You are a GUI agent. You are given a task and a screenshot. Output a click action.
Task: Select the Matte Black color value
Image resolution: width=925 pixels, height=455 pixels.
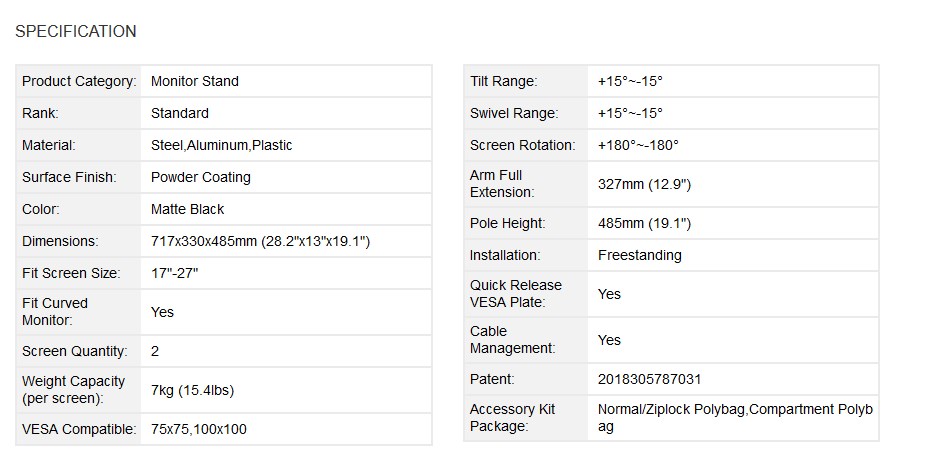pyautogui.click(x=188, y=209)
